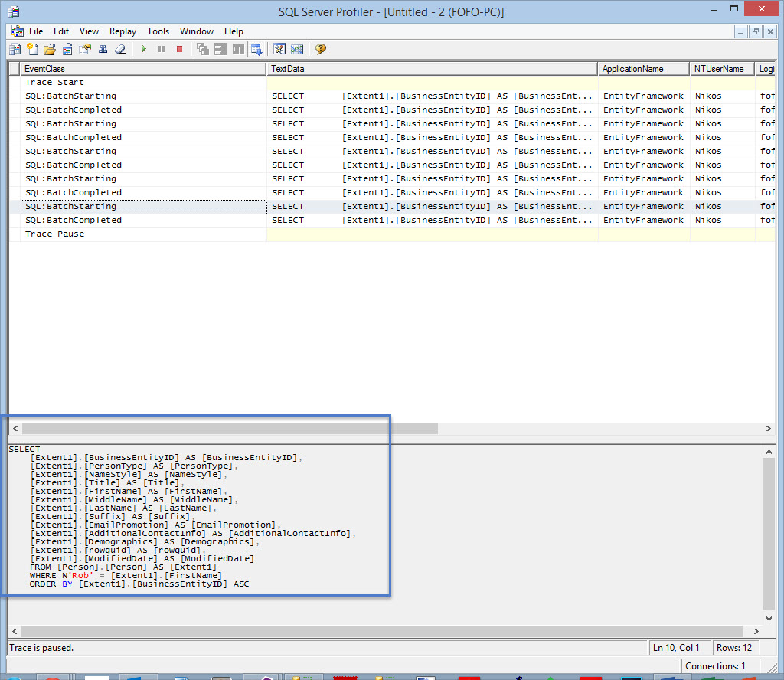Select the Trace Start row
Image resolution: width=784 pixels, height=680 pixels.
[393, 83]
